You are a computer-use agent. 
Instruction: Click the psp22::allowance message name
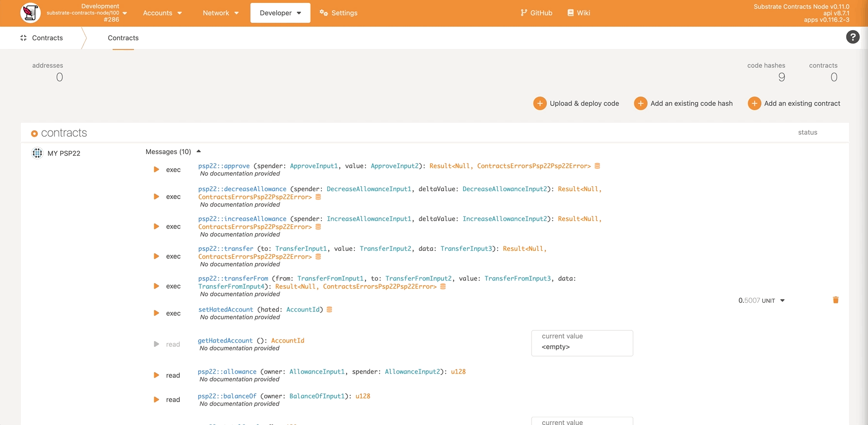click(x=227, y=372)
